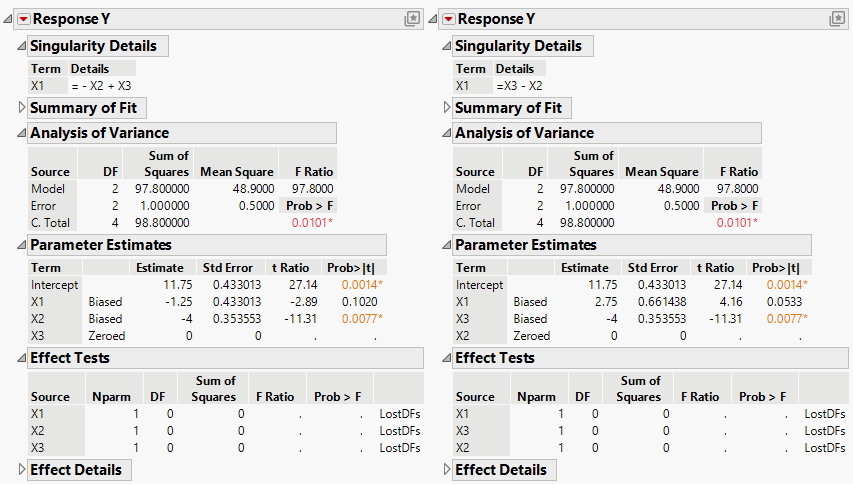Image resolution: width=853 pixels, height=484 pixels.
Task: Click right Analysis of Variance section title
Action: (x=524, y=133)
